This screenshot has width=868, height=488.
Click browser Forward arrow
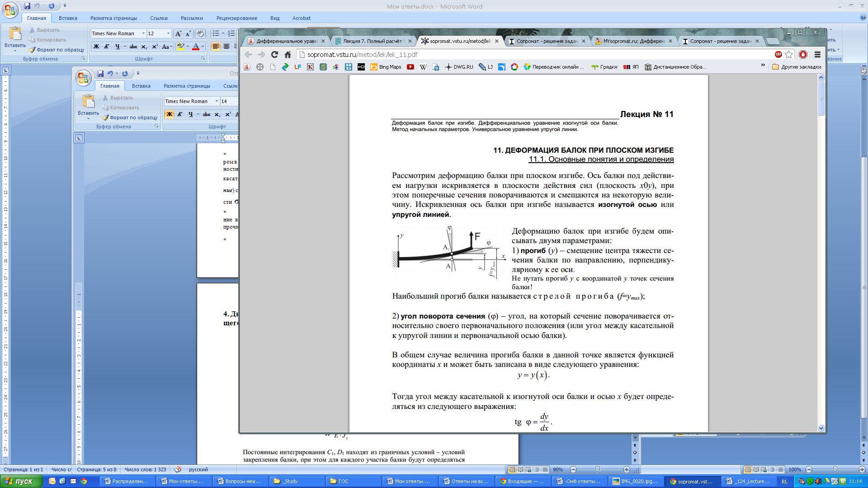coord(261,54)
